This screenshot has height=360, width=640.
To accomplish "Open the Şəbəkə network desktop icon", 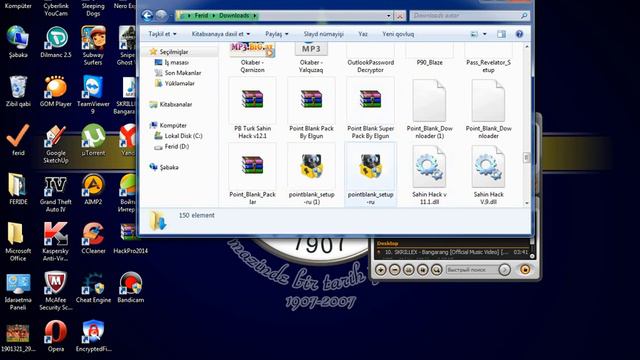I will pyautogui.click(x=18, y=42).
